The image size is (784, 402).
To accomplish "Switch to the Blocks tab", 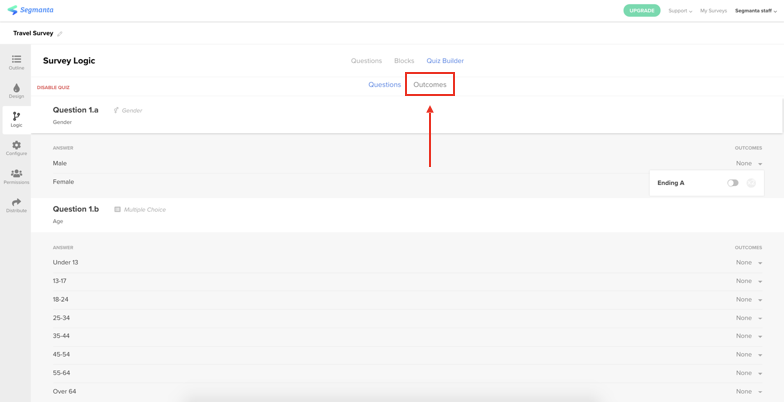I will pyautogui.click(x=404, y=61).
